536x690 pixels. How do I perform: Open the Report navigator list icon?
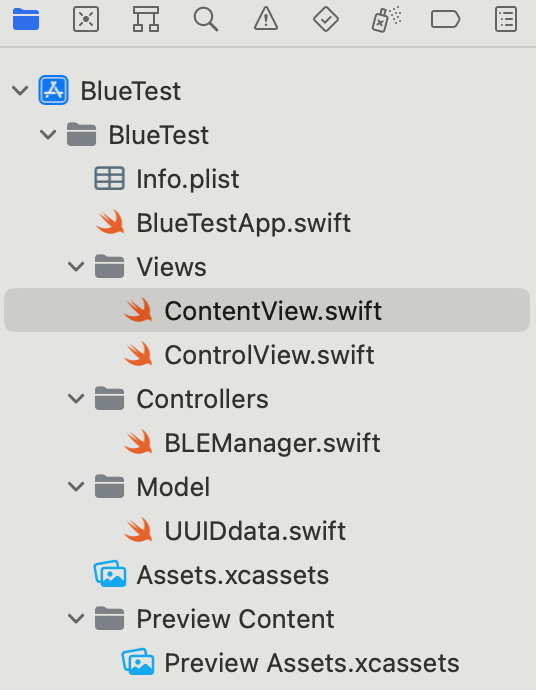506,19
